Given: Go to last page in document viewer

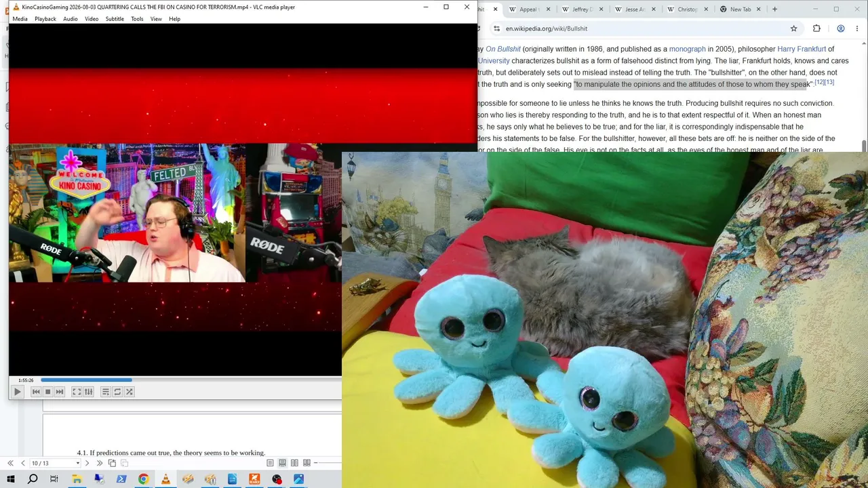Looking at the screenshot, I should click(99, 463).
